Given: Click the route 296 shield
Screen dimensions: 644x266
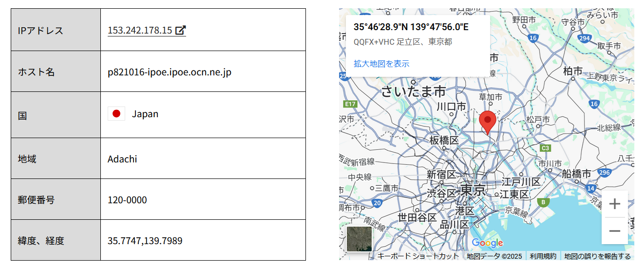Looking at the screenshot, I should (x=605, y=173).
